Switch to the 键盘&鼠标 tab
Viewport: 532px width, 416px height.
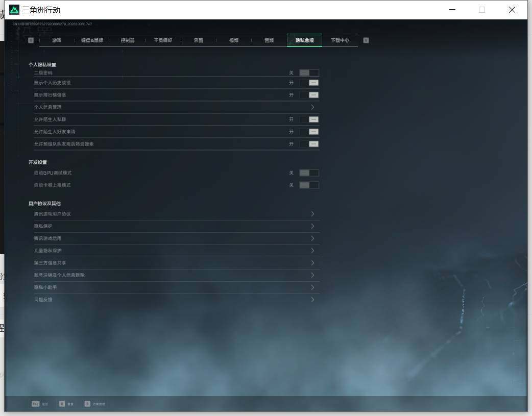(x=92, y=40)
